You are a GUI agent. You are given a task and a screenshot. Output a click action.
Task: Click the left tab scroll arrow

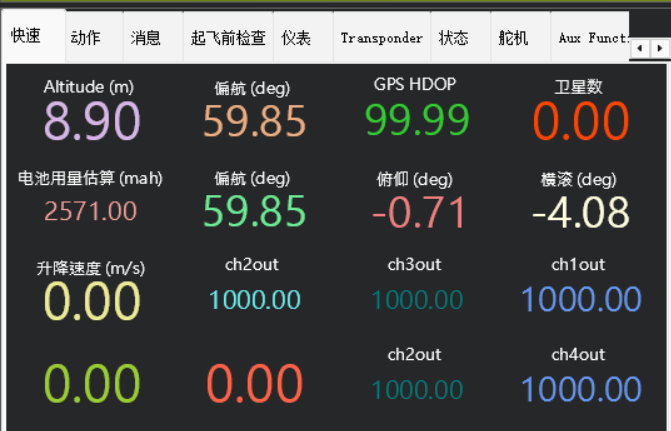point(641,47)
